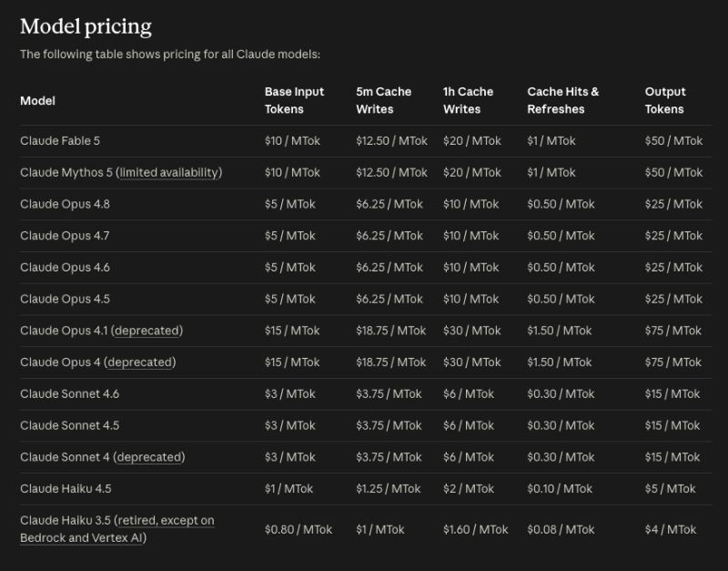Click Claude Sonnet 4.6 model name

(x=70, y=393)
